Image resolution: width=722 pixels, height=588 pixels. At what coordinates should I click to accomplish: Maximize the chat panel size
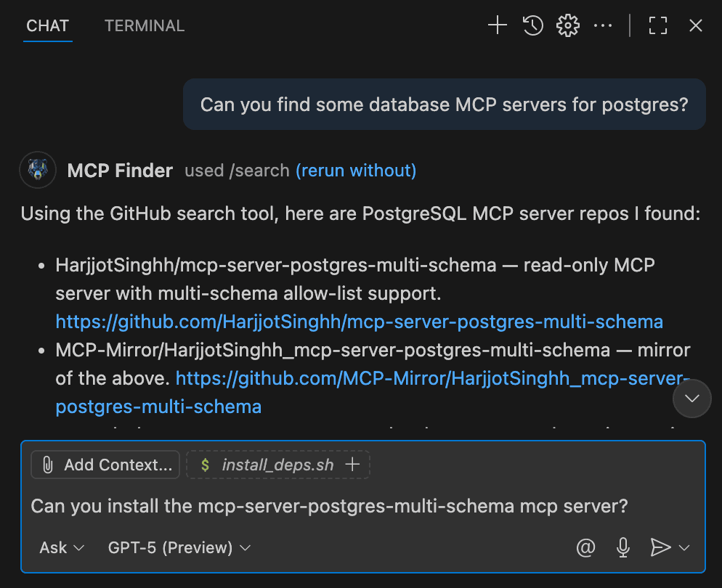coord(658,25)
